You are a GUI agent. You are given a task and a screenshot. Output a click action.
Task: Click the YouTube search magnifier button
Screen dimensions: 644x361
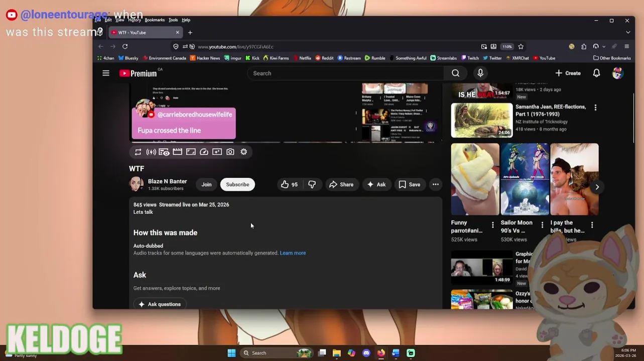(x=455, y=73)
